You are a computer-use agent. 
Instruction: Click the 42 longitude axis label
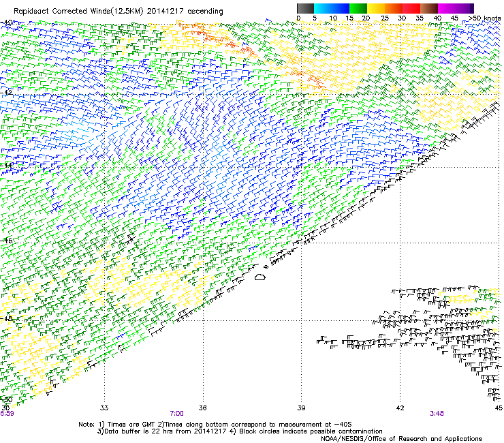click(400, 408)
